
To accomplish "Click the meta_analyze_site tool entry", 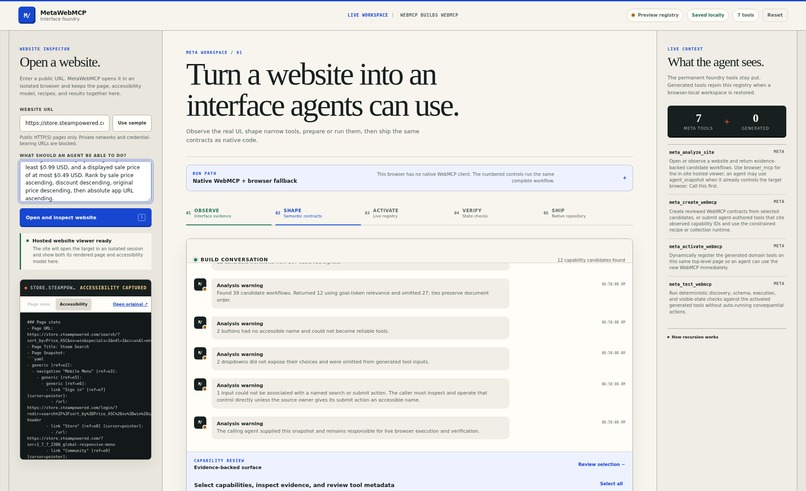I will click(x=726, y=169).
